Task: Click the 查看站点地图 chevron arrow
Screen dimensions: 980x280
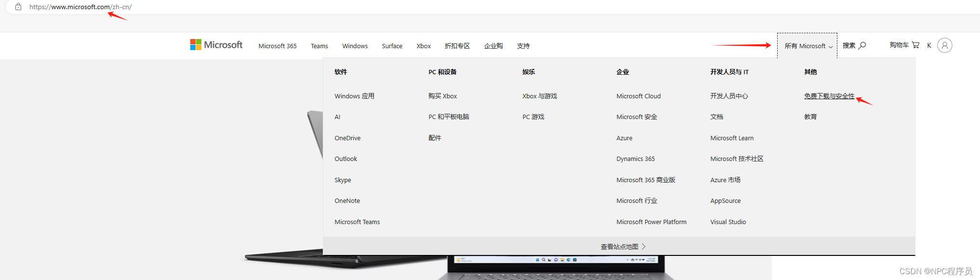Action: coord(644,246)
